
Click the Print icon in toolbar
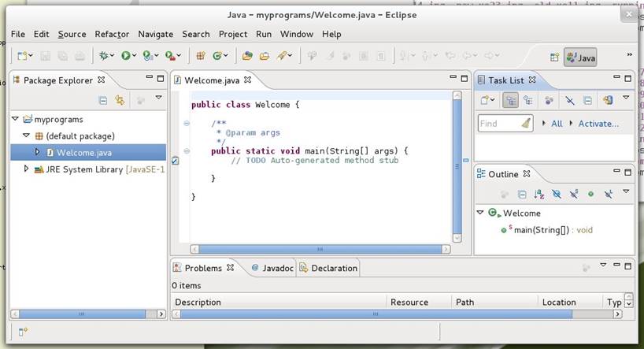(80, 56)
